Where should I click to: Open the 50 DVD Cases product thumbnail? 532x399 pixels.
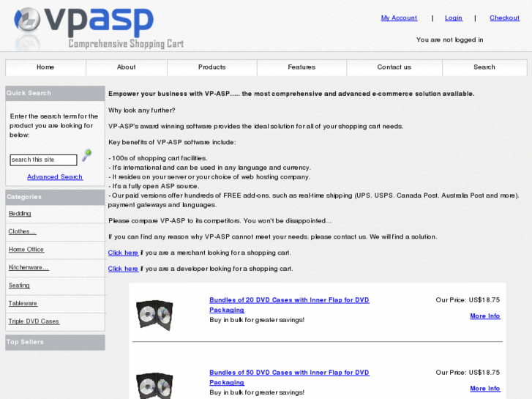pos(154,385)
